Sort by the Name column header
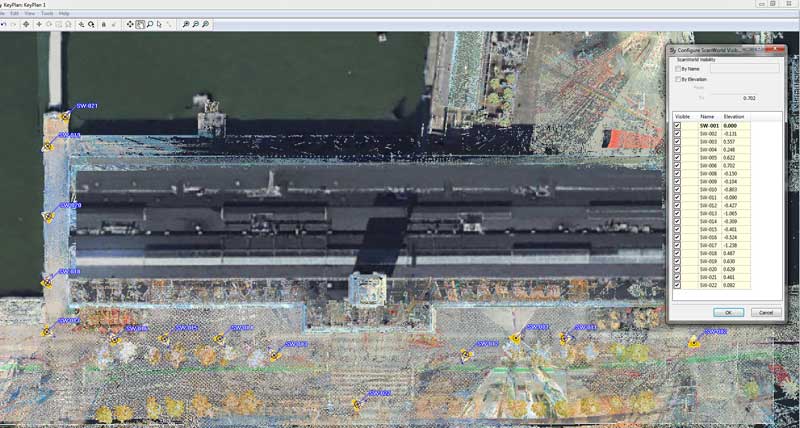The image size is (800, 428). click(707, 117)
